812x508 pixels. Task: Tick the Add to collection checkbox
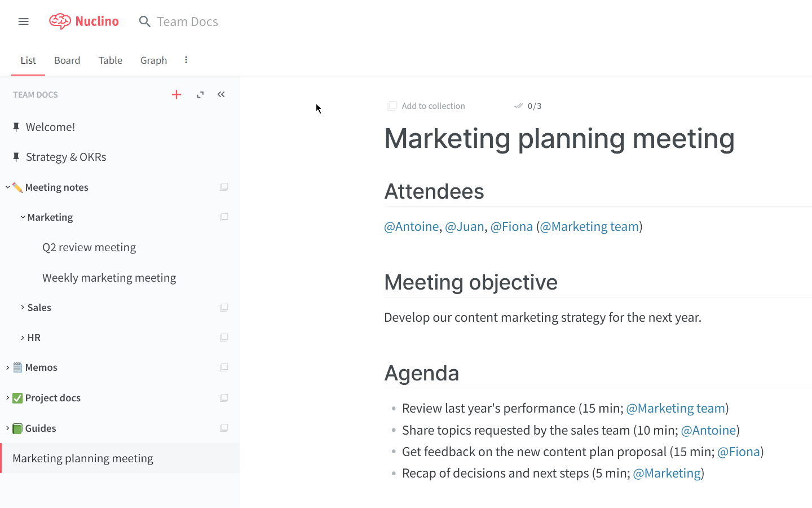point(392,106)
